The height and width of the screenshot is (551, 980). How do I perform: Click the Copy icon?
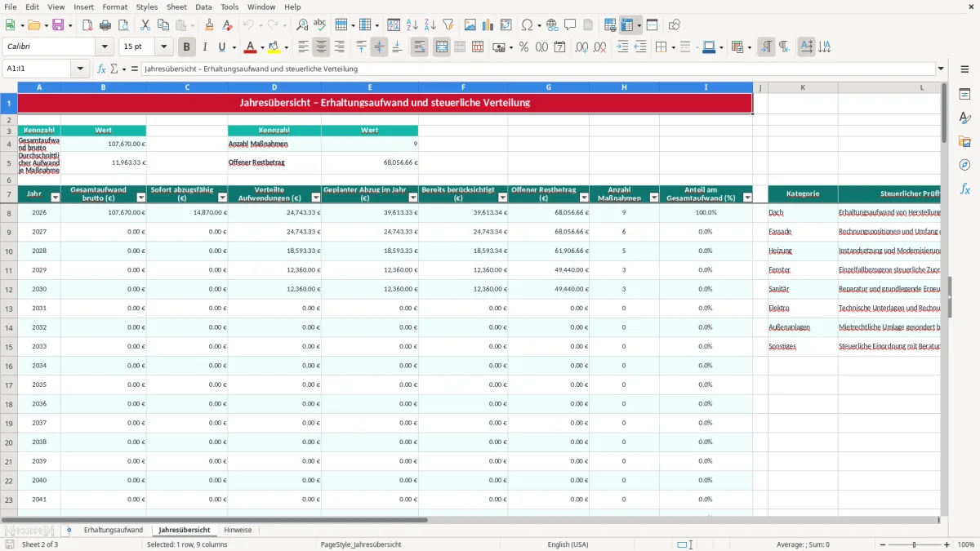pyautogui.click(x=163, y=25)
